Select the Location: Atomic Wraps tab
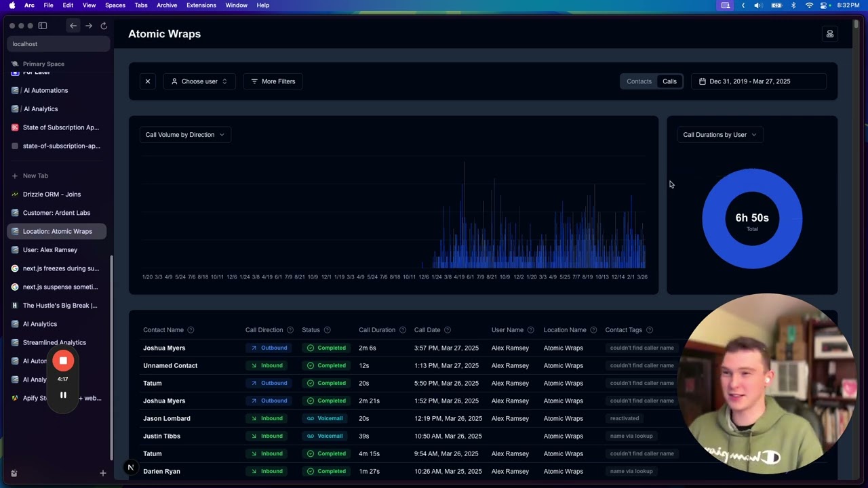Image resolution: width=868 pixels, height=488 pixels. [x=57, y=231]
